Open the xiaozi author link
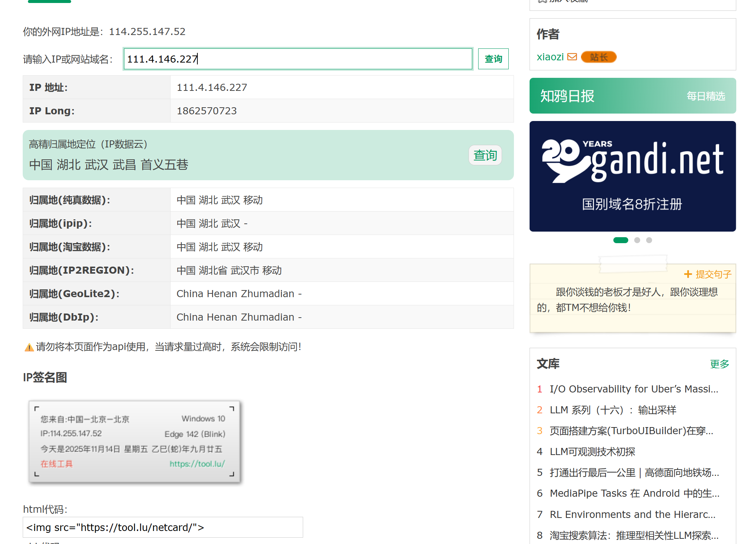 550,57
